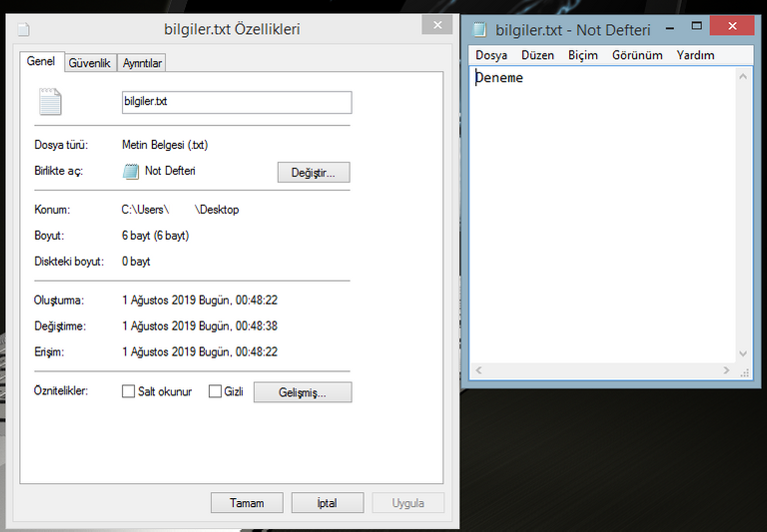Click the Notepad vertical scrollbar down arrow
Screen dimensions: 767x532
[x=742, y=353]
